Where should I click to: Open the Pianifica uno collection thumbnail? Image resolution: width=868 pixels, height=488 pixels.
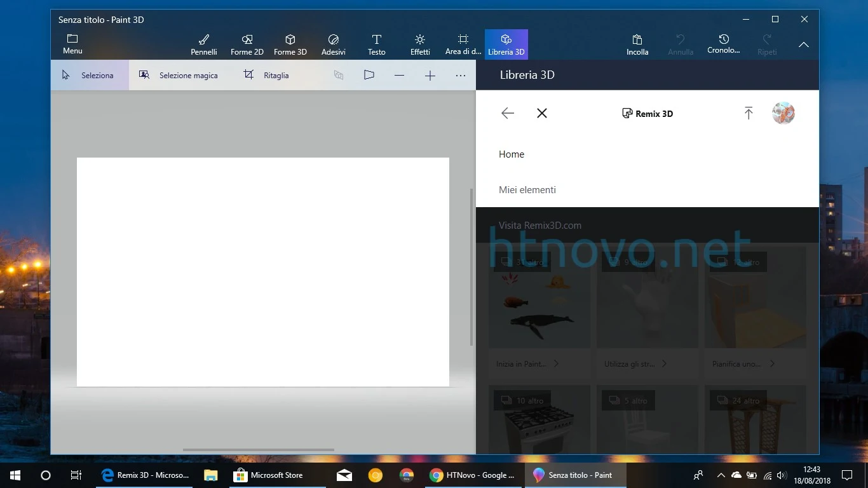point(755,299)
